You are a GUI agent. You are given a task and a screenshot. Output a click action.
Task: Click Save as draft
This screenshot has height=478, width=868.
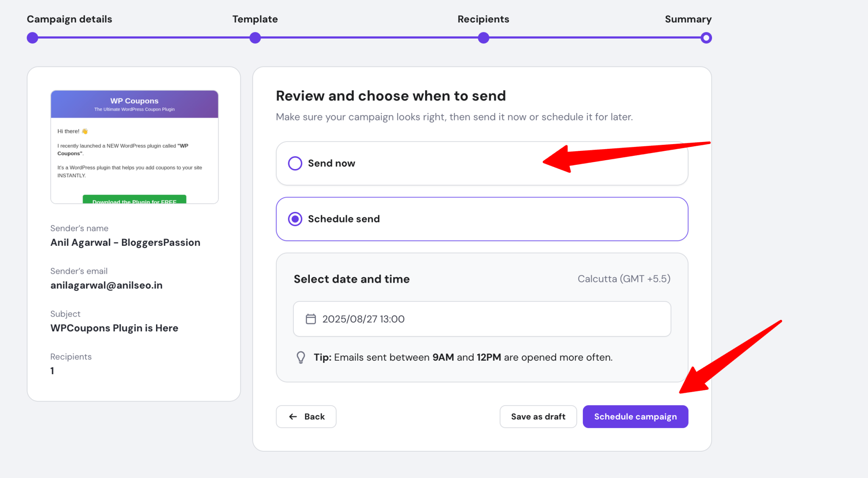pyautogui.click(x=538, y=417)
